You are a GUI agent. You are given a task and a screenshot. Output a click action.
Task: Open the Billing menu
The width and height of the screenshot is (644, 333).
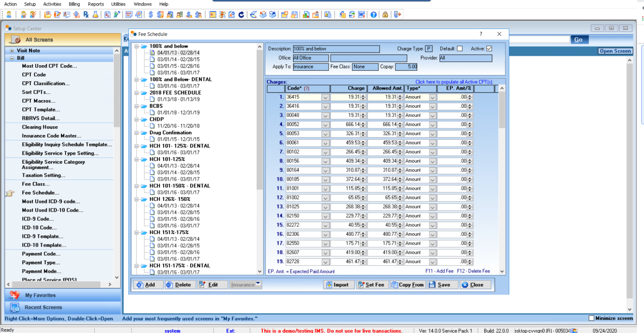point(74,4)
